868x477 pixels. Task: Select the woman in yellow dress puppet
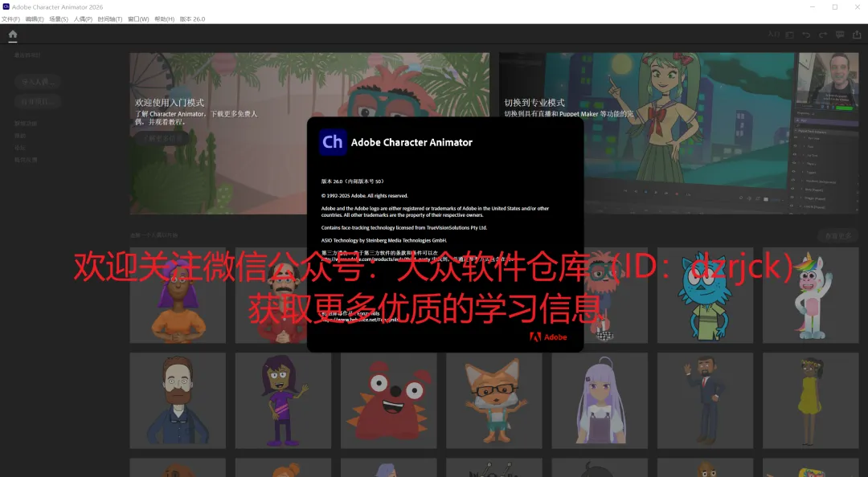point(810,401)
